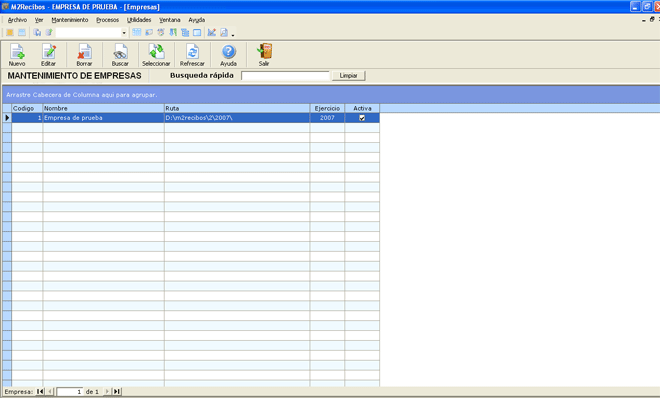
Task: Click the record number field in navigator
Action: point(70,392)
